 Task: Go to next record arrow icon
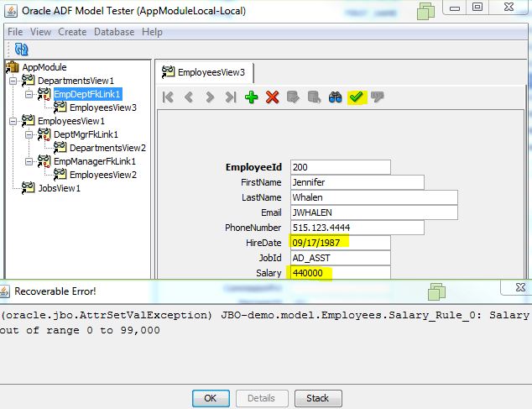click(210, 97)
